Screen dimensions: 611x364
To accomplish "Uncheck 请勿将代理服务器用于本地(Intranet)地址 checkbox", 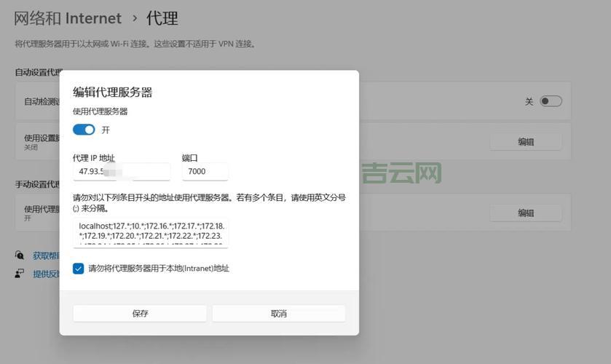I will click(79, 269).
